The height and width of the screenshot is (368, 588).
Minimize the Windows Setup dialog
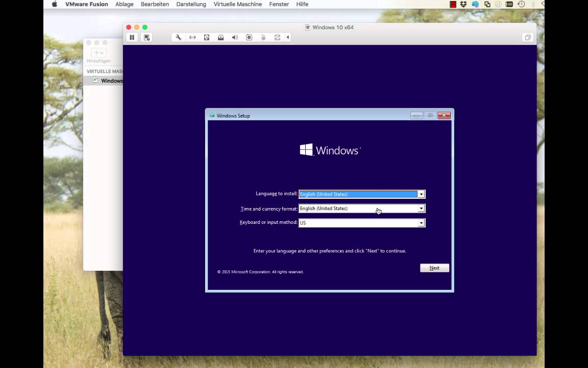(x=416, y=116)
